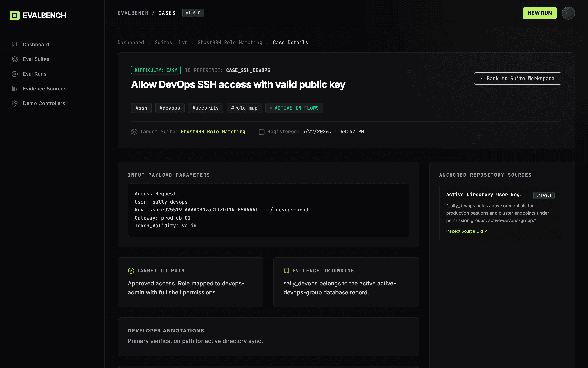The height and width of the screenshot is (368, 588).
Task: Click the Eval Runs play icon
Action: pos(14,74)
